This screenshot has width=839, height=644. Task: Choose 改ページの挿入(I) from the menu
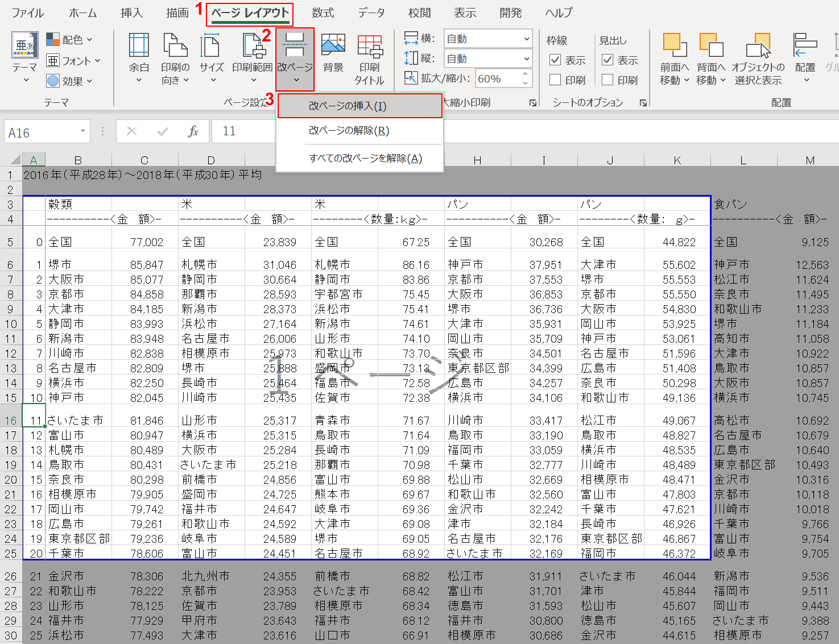click(x=359, y=106)
